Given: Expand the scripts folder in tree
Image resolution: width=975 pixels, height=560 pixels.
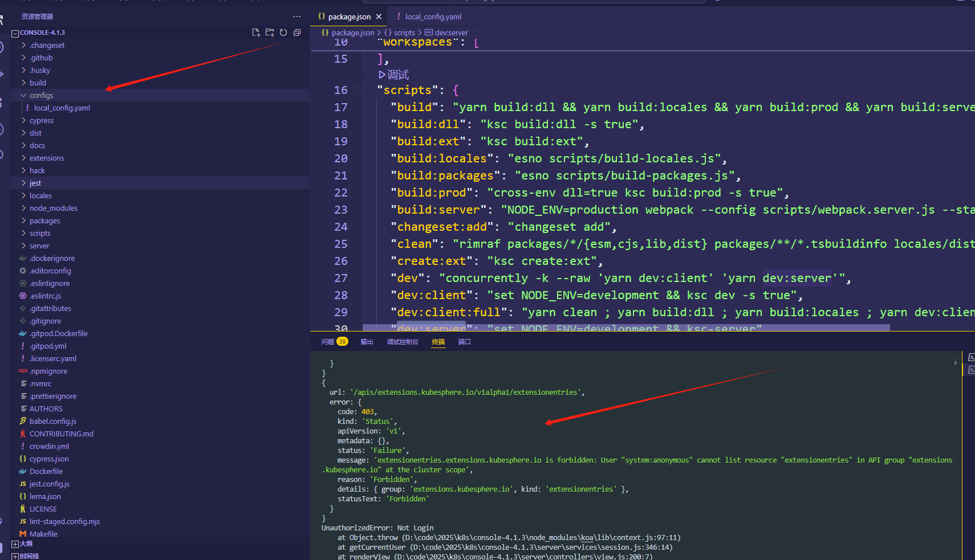Looking at the screenshot, I should point(40,233).
